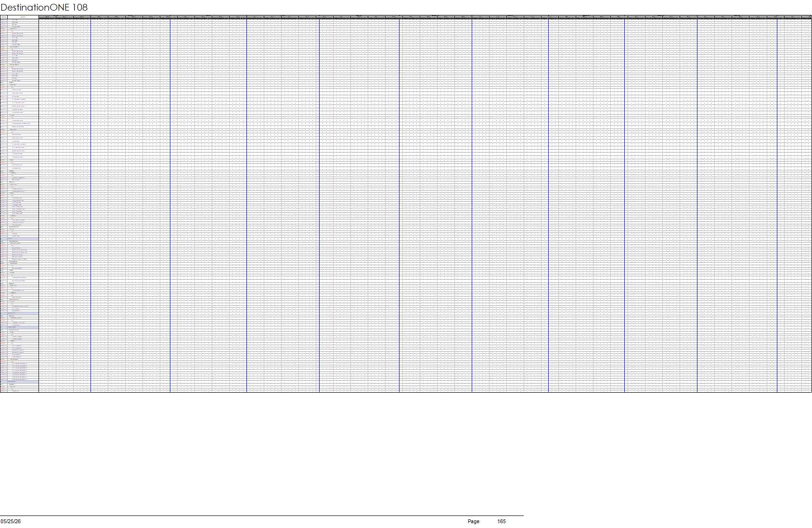Select the footer date '05/25/26'

11,521
